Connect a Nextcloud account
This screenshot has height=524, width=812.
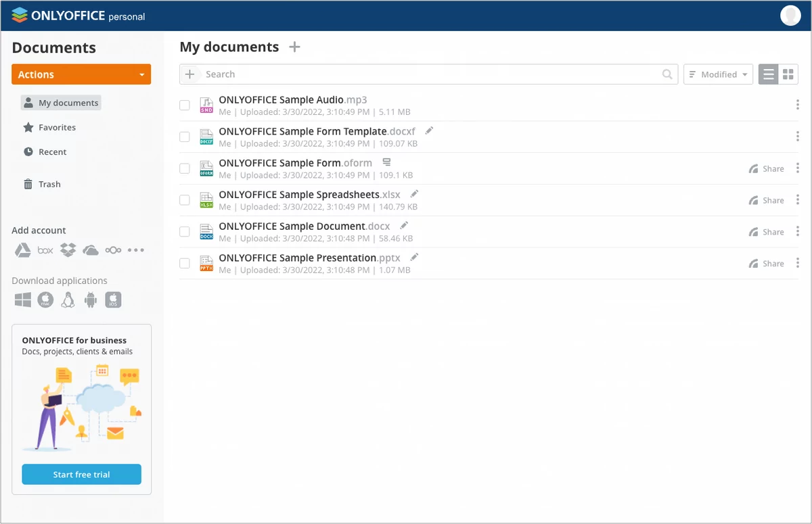pos(113,250)
